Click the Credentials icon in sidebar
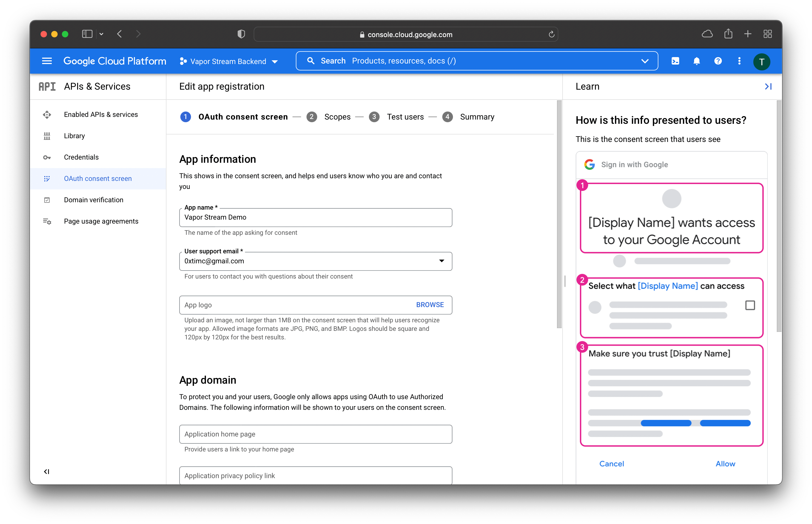Screen dimensions: 812x524 coord(47,157)
